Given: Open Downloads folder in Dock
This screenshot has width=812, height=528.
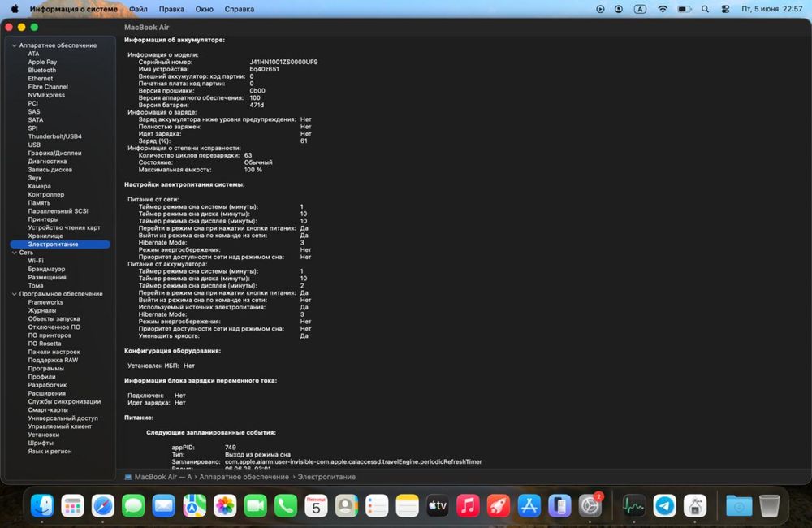Looking at the screenshot, I should click(739, 506).
